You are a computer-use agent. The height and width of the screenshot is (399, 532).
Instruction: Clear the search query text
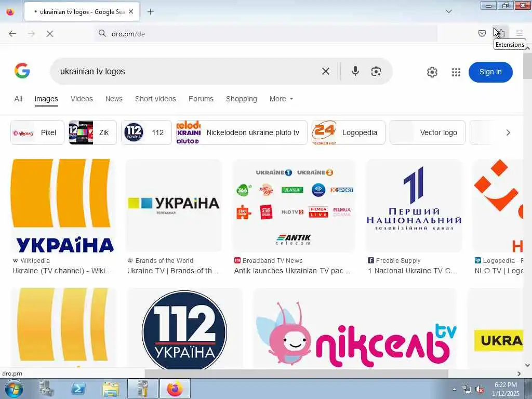(x=325, y=71)
